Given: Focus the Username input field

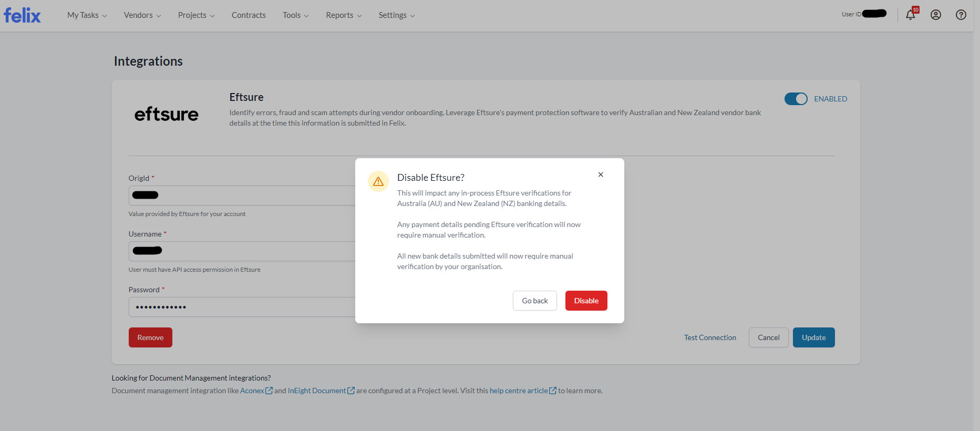Looking at the screenshot, I should 242,251.
